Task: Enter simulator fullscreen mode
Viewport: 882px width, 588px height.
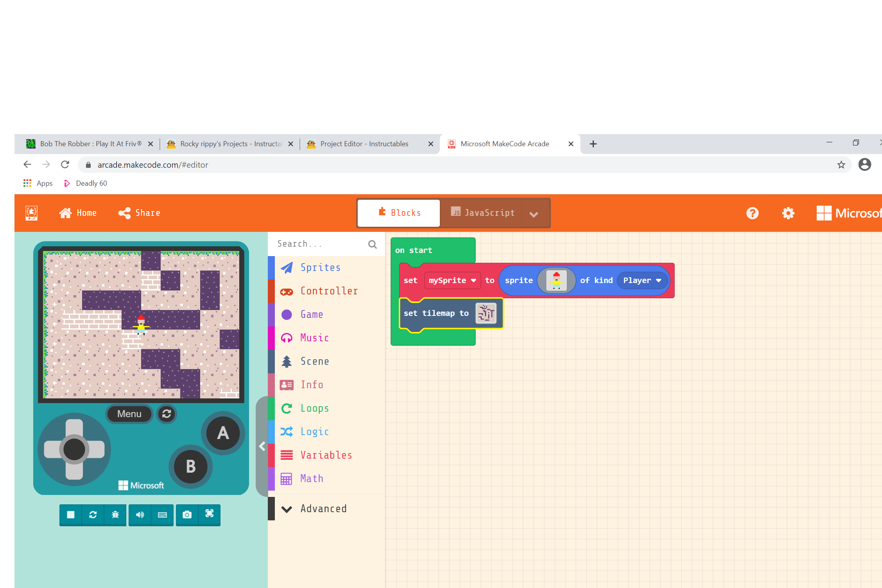Action: point(210,515)
